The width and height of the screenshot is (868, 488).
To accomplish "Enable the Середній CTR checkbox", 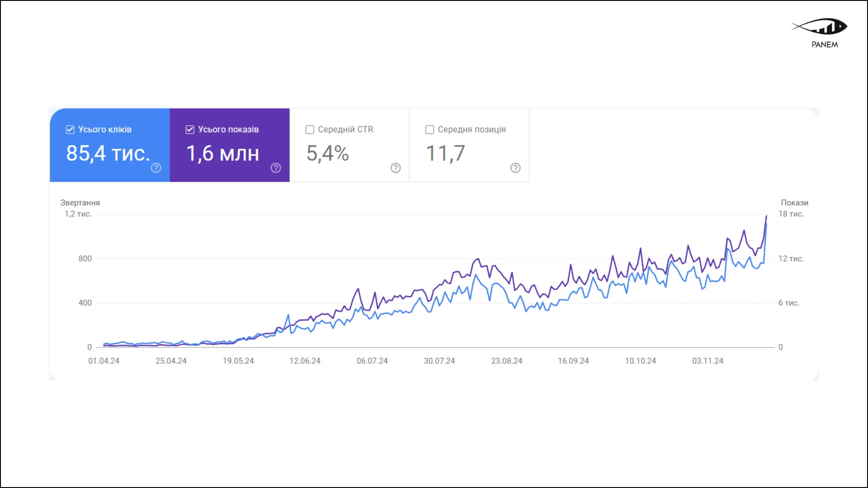I will click(x=310, y=129).
